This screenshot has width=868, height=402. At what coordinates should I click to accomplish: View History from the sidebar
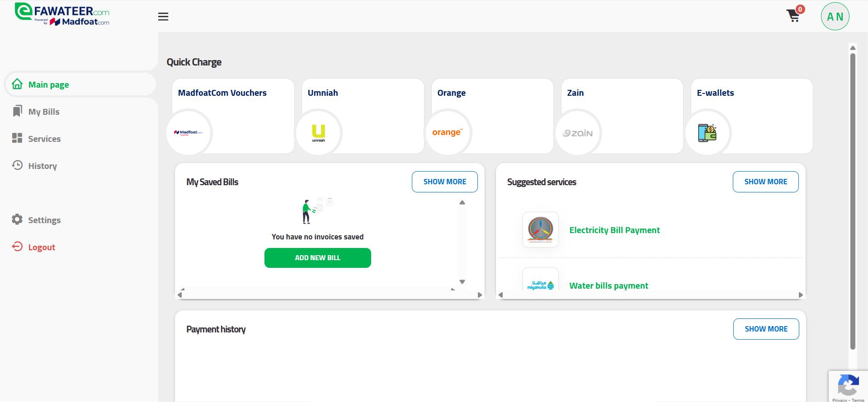pos(42,166)
